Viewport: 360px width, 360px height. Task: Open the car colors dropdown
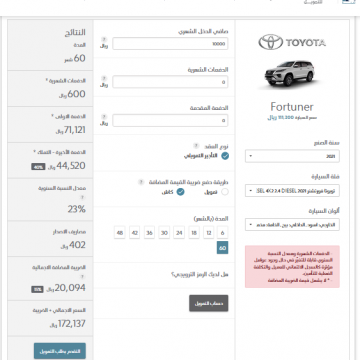292,225
